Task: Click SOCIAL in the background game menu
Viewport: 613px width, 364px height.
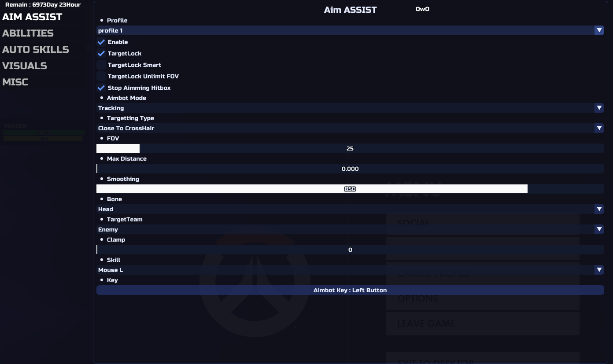Action: point(483,223)
